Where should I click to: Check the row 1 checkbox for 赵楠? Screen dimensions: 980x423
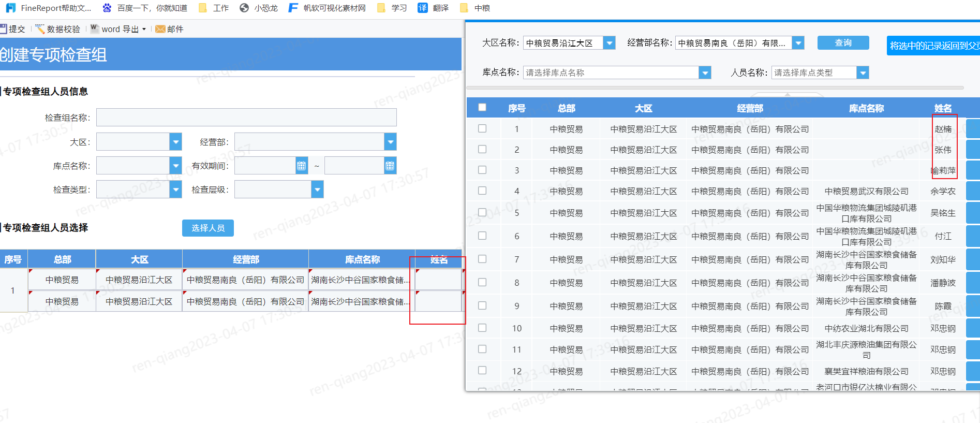(x=482, y=128)
